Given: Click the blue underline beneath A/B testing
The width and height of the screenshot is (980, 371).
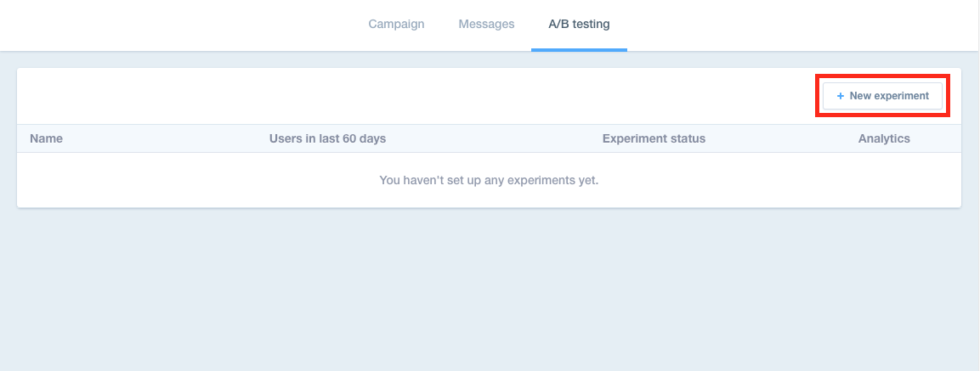Looking at the screenshot, I should 579,49.
